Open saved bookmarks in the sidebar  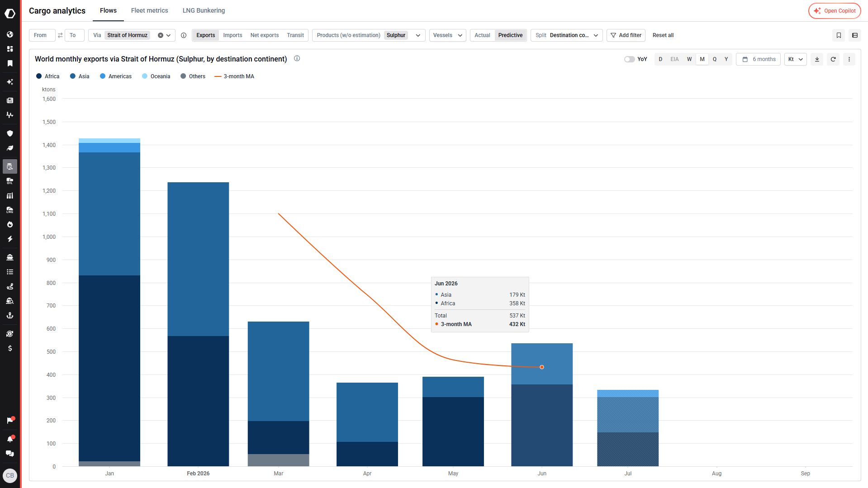click(10, 63)
